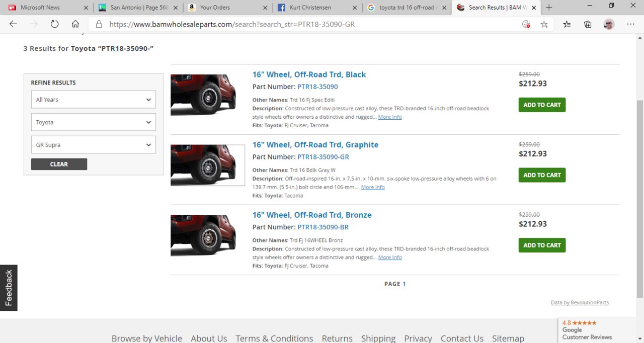Click the browser forward arrow
The height and width of the screenshot is (343, 644).
34,24
